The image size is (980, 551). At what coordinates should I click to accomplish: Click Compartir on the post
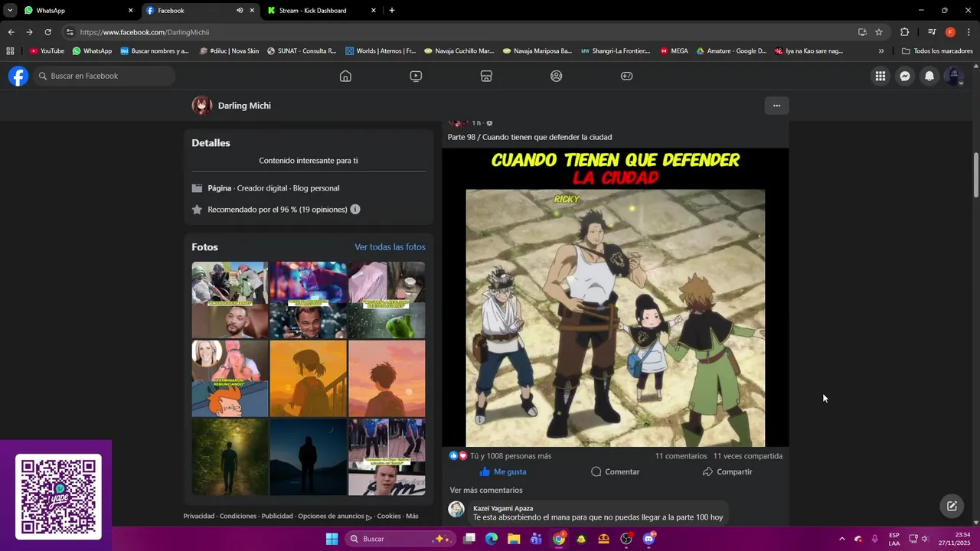click(x=727, y=471)
